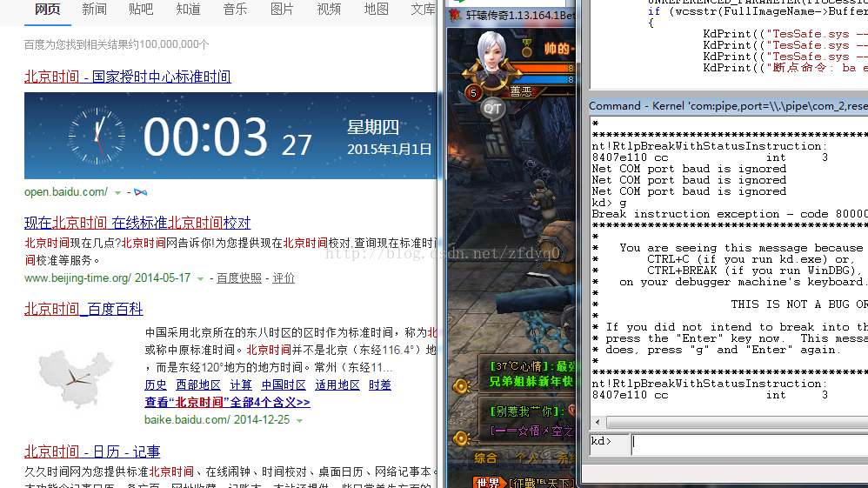This screenshot has width=868, height=488.
Task: Switch to the 图片 tab
Action: point(282,10)
